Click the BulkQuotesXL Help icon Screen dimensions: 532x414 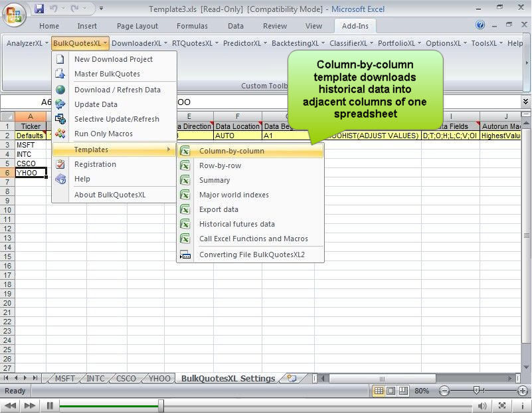pyautogui.click(x=60, y=179)
